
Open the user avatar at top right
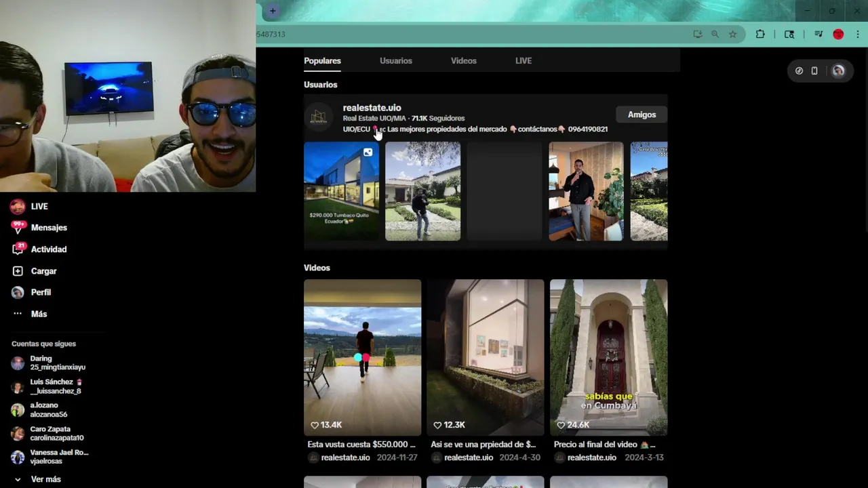click(838, 70)
